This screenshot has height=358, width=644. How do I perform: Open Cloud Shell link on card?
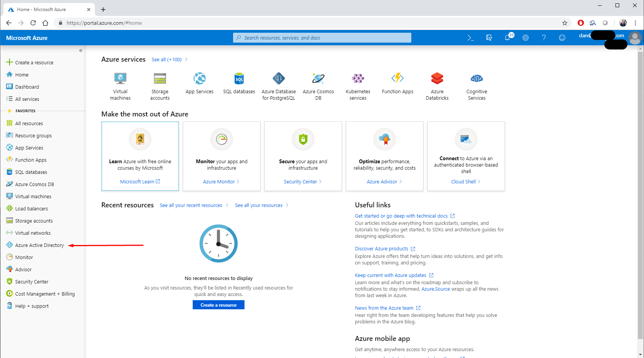(x=466, y=181)
